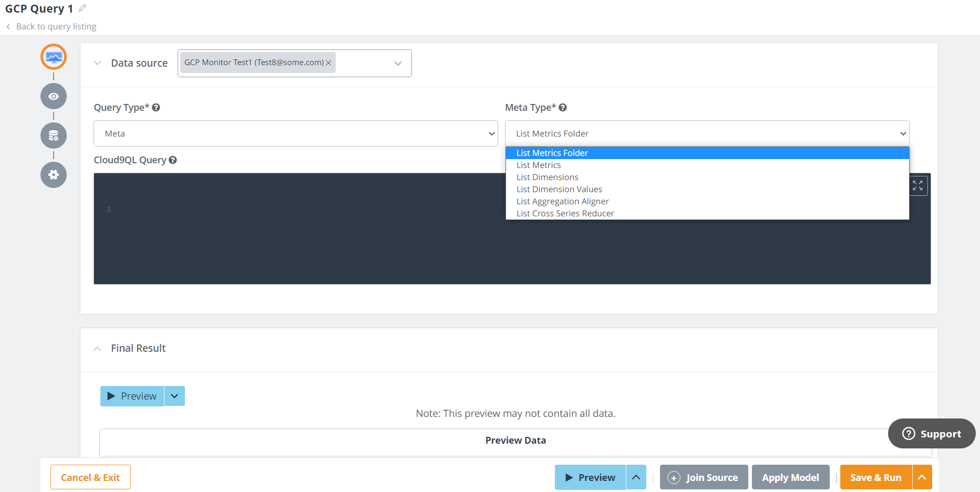Select List Metrics from Meta Type options
This screenshot has width=980, height=492.
click(539, 165)
